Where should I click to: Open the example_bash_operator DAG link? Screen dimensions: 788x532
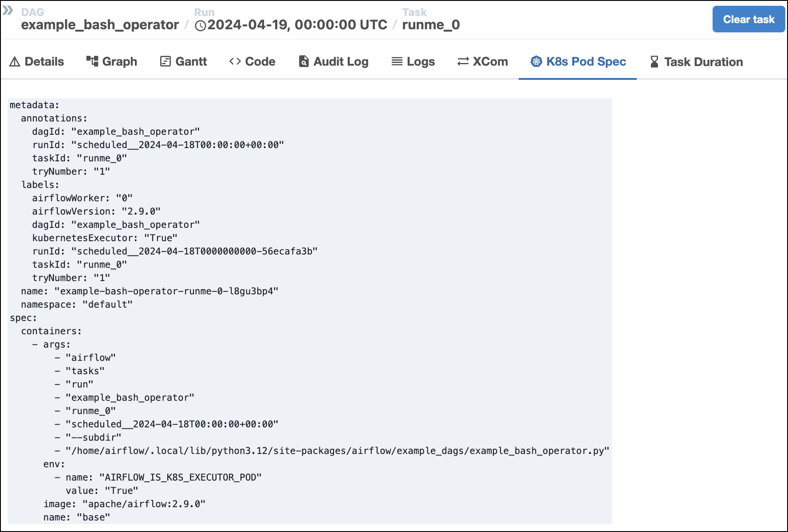(100, 25)
